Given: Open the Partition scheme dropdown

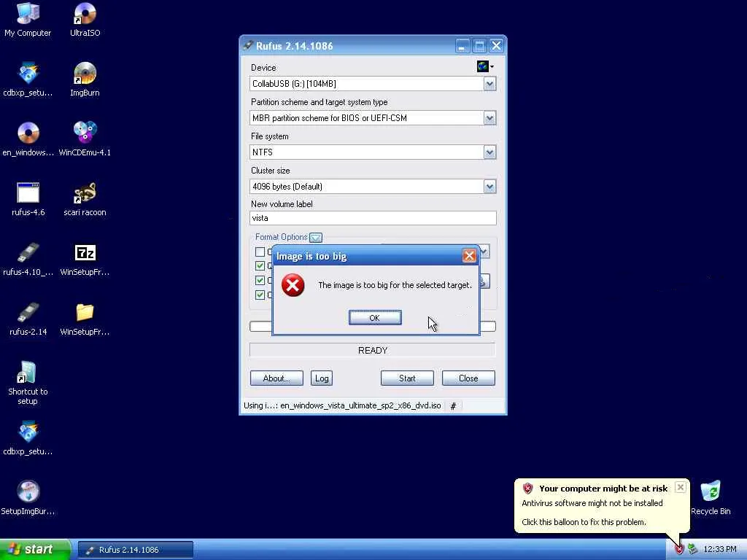Looking at the screenshot, I should (489, 118).
